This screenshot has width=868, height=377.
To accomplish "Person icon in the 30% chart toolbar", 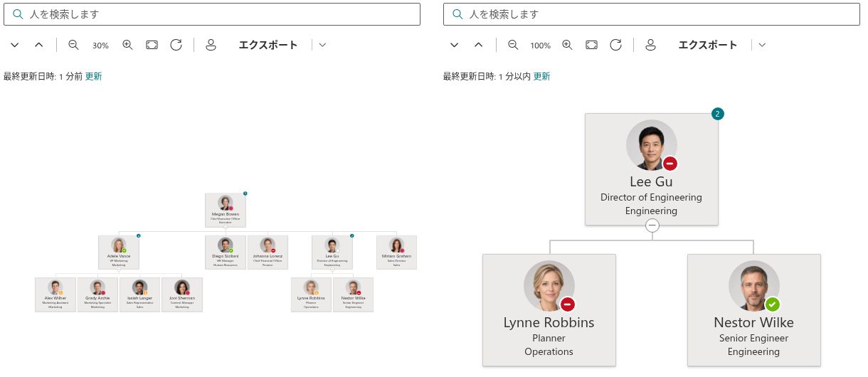I will point(211,45).
